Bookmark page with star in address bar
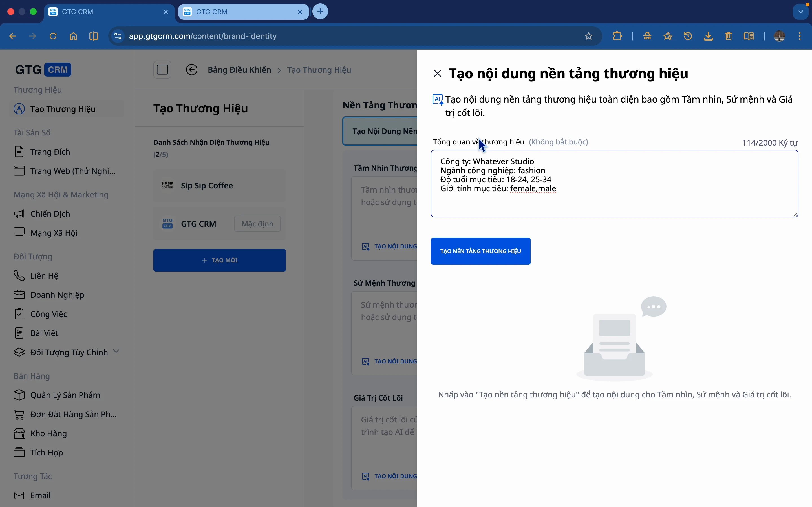This screenshot has height=507, width=812. (x=588, y=36)
